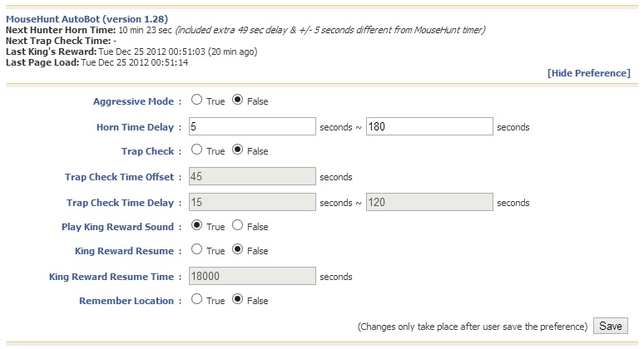The image size is (644, 349).
Task: Click Trap Check Time Delay minimum field
Action: [x=251, y=202]
